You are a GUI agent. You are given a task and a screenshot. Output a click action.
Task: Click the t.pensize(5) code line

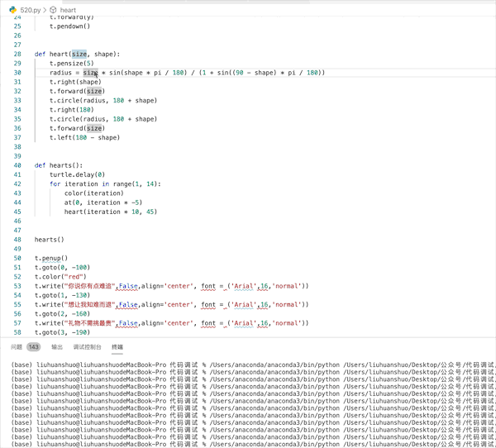71,64
